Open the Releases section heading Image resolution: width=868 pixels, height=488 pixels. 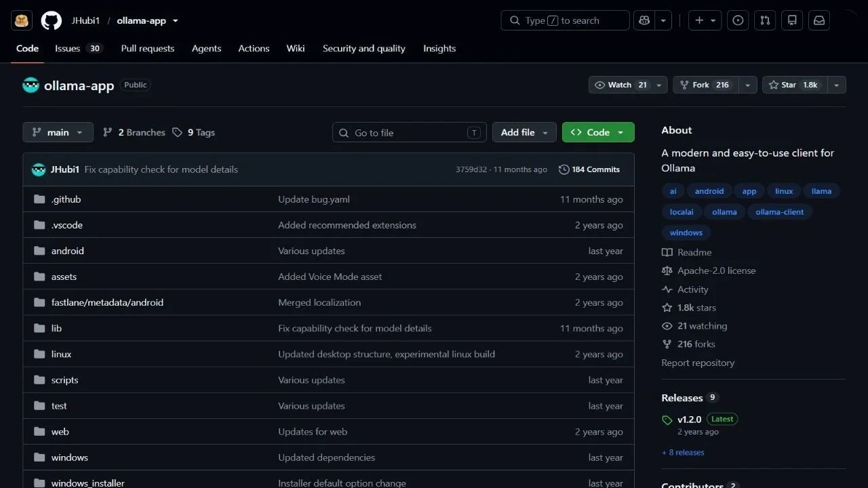(682, 398)
